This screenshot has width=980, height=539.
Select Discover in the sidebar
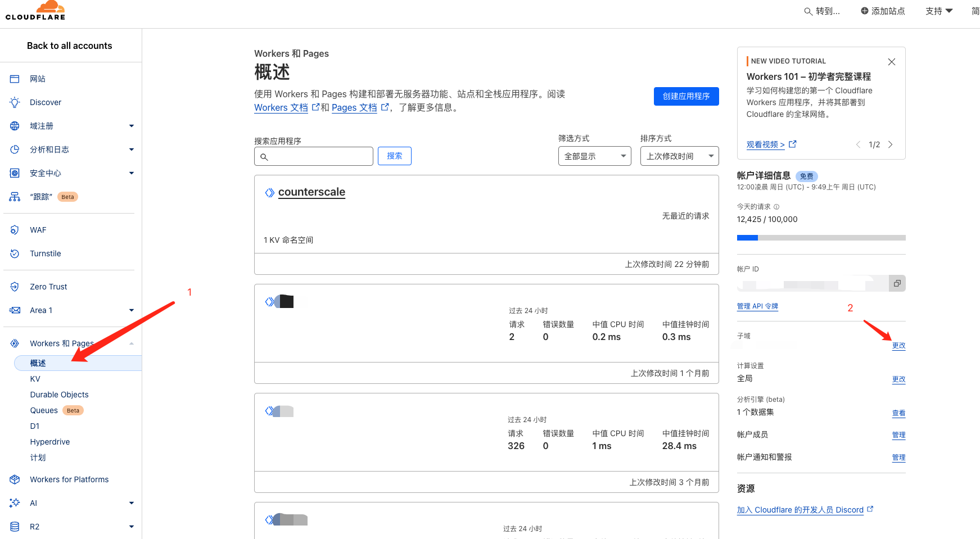point(46,102)
